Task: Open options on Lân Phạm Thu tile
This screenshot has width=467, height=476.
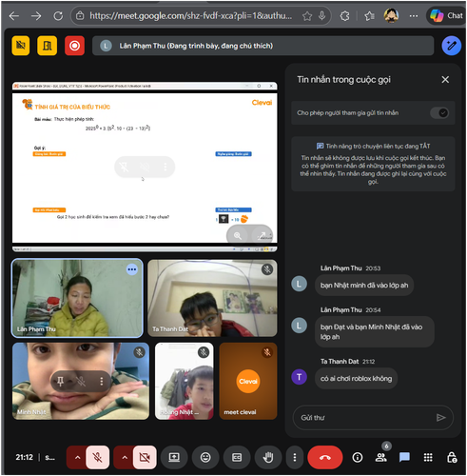Action: click(132, 269)
